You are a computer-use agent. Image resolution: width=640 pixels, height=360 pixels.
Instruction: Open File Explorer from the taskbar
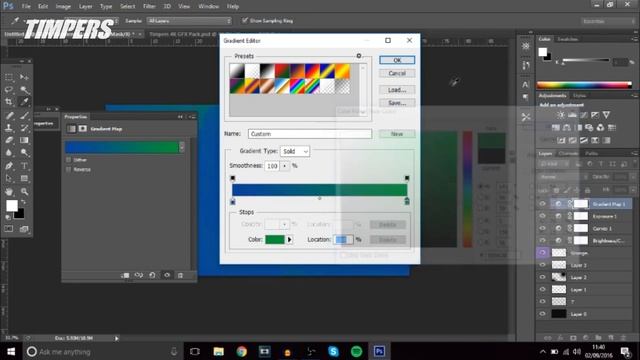219,351
